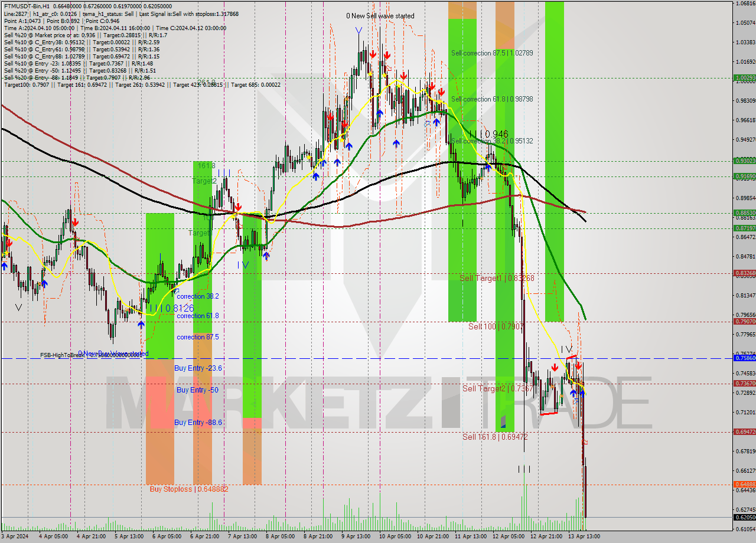
Task: Select the 'Buy Entry -23.6' label
Action: click(x=198, y=368)
